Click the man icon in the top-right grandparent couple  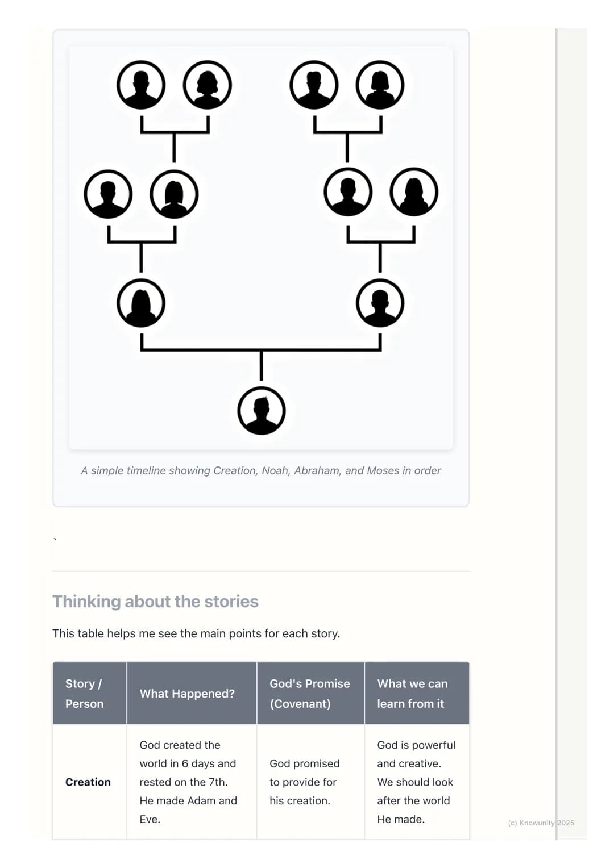click(x=314, y=85)
